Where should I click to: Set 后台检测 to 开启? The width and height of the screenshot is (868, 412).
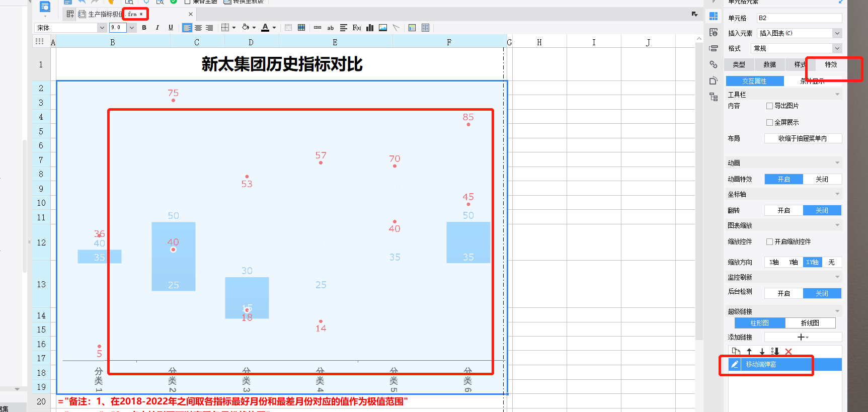783,293
